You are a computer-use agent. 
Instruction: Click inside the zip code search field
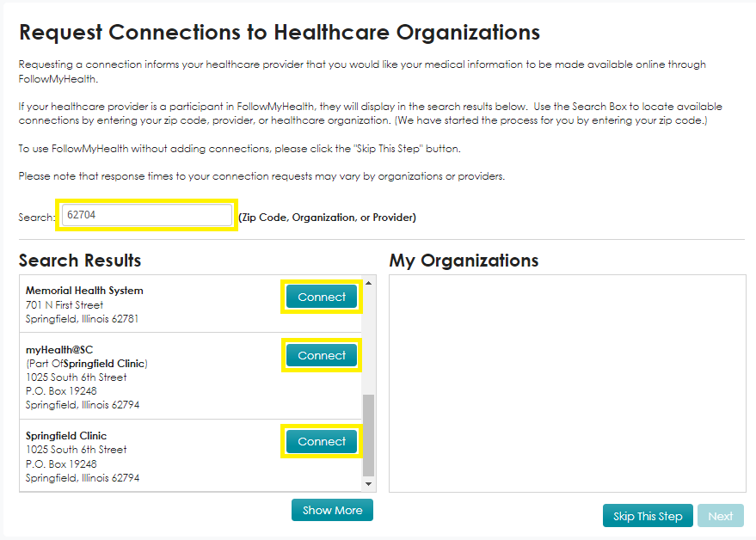146,215
